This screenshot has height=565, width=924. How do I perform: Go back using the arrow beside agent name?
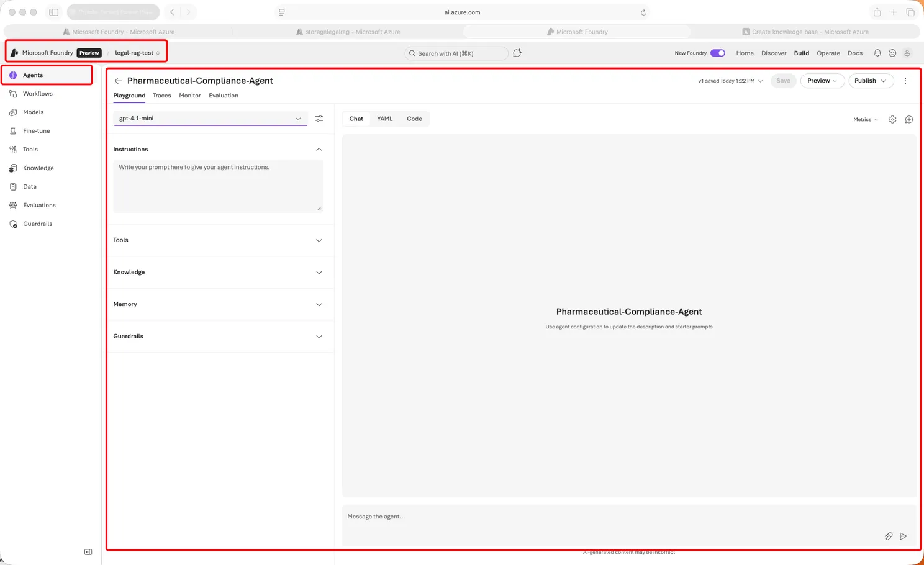point(118,81)
